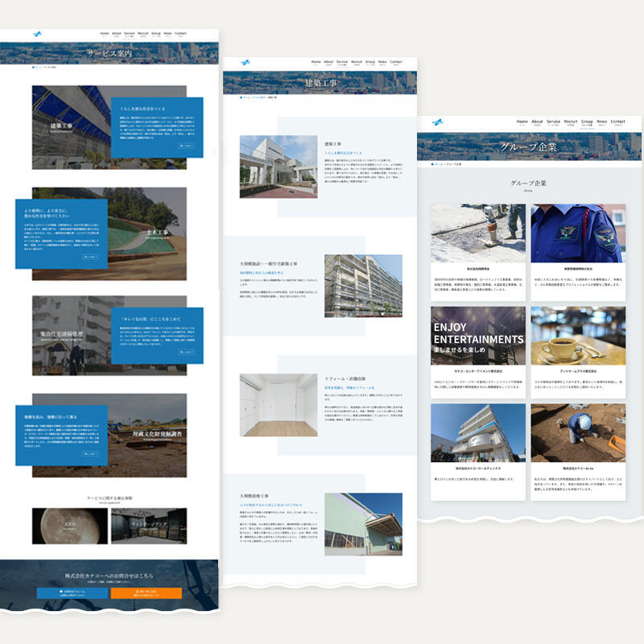
Task: Click the リフォーム・活動改修 section heading
Action: click(x=345, y=378)
